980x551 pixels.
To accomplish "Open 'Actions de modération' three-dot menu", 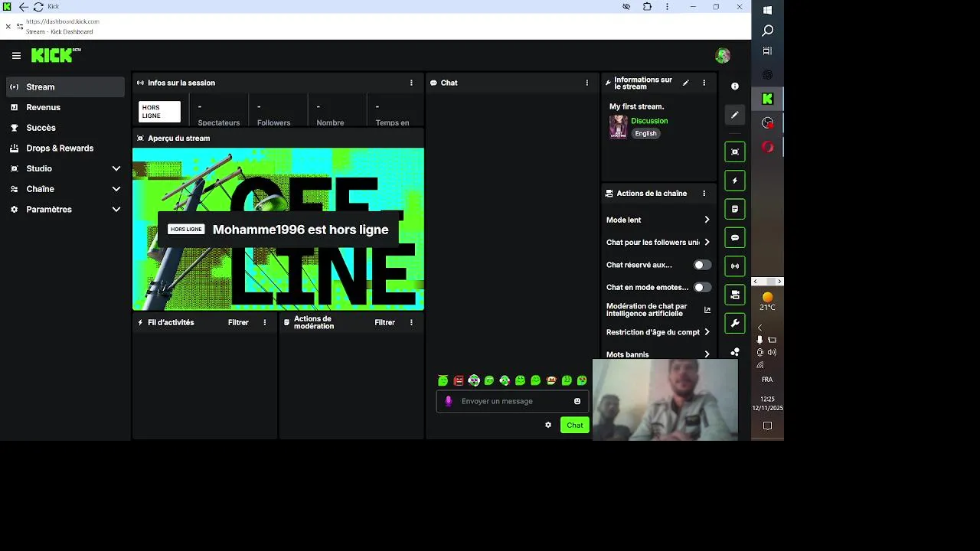I will (x=411, y=323).
